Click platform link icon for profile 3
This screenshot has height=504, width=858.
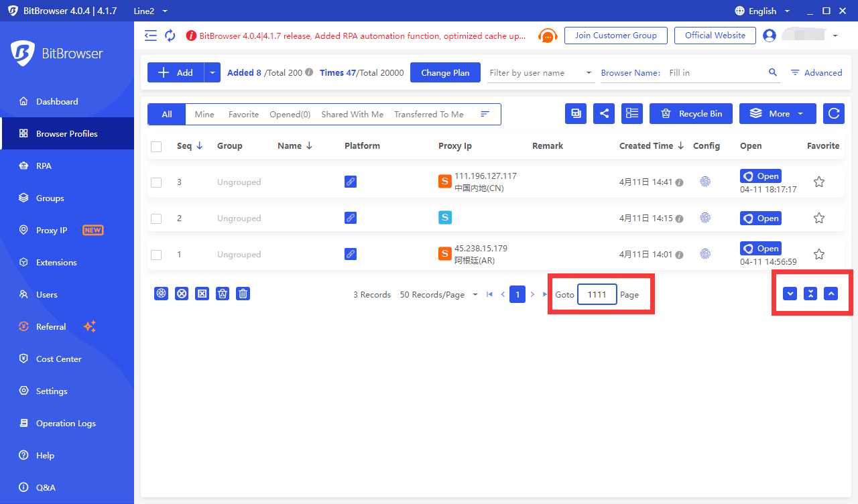[350, 182]
